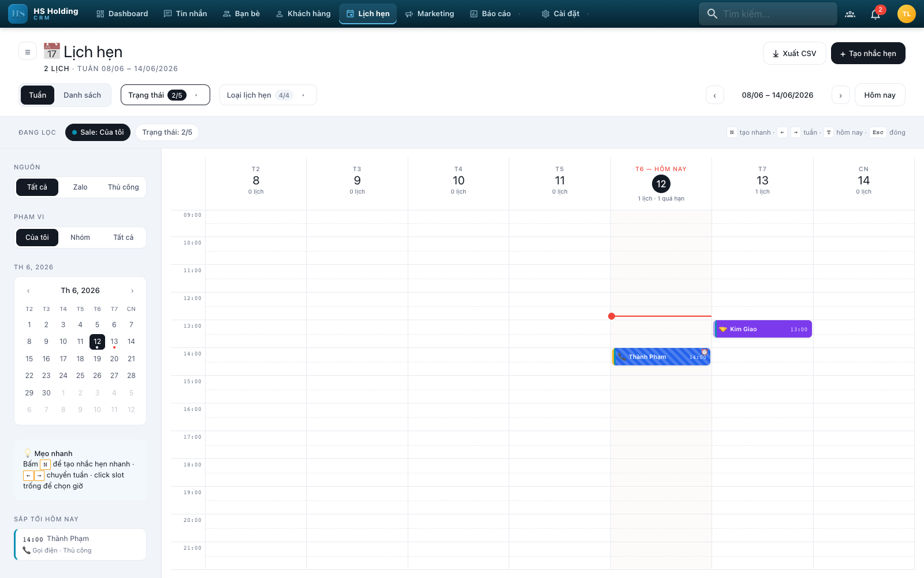
Task: Export appointments with Xuất CSV
Action: [794, 53]
